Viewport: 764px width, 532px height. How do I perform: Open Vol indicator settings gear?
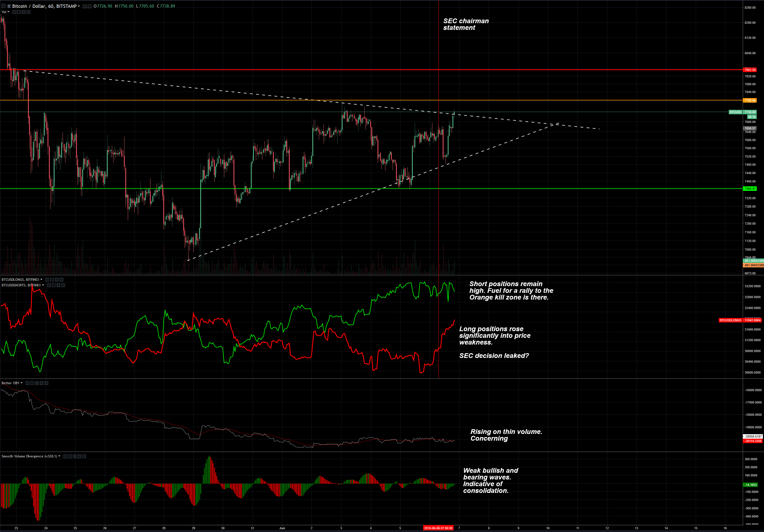tap(19, 12)
